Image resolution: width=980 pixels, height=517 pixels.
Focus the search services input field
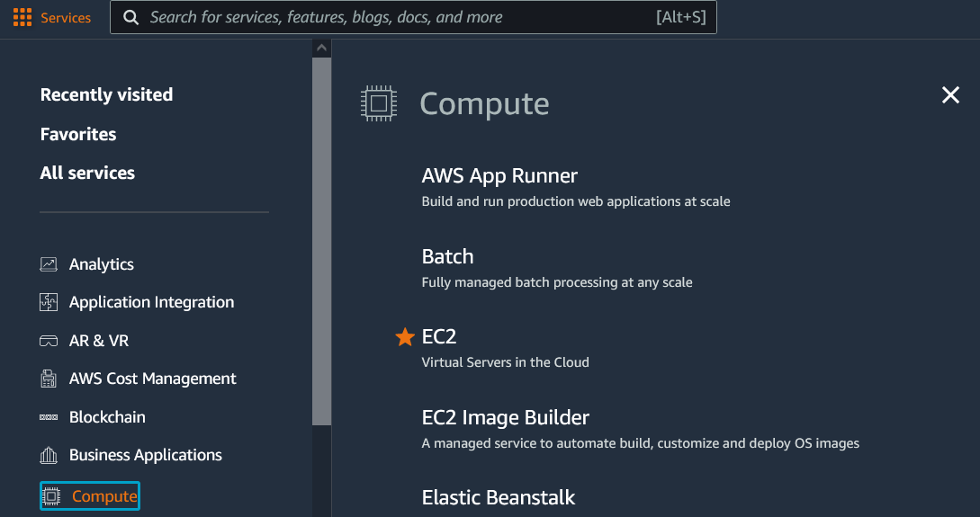[x=413, y=17]
